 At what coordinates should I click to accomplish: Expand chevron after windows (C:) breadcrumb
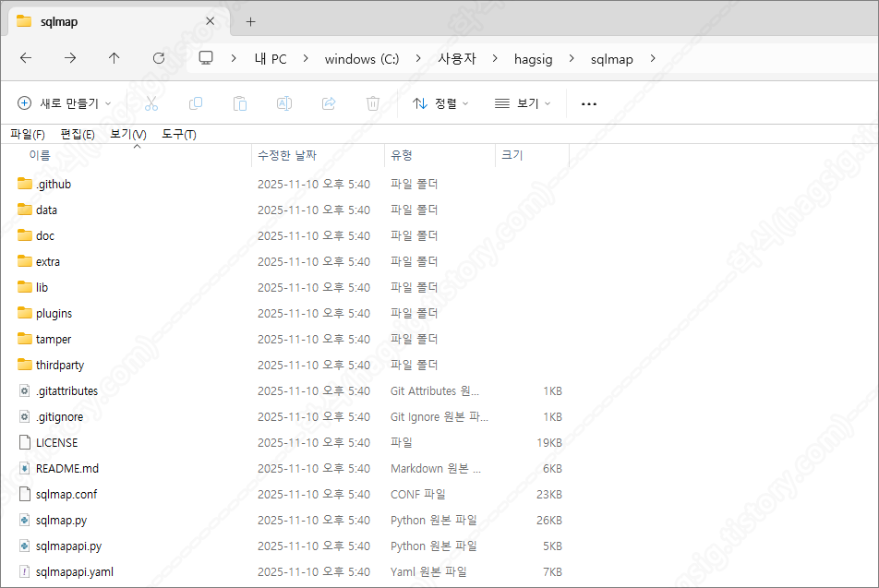(x=418, y=58)
